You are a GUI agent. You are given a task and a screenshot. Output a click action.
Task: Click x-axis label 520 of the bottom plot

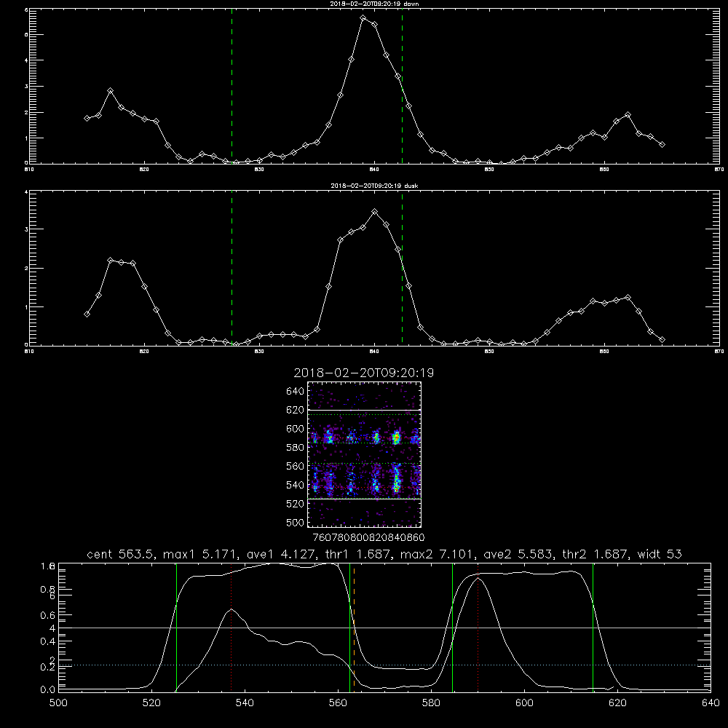(x=151, y=703)
